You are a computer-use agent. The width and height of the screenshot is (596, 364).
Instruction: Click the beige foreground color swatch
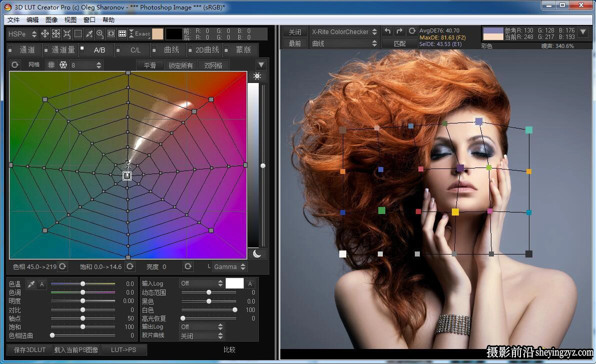(157, 34)
